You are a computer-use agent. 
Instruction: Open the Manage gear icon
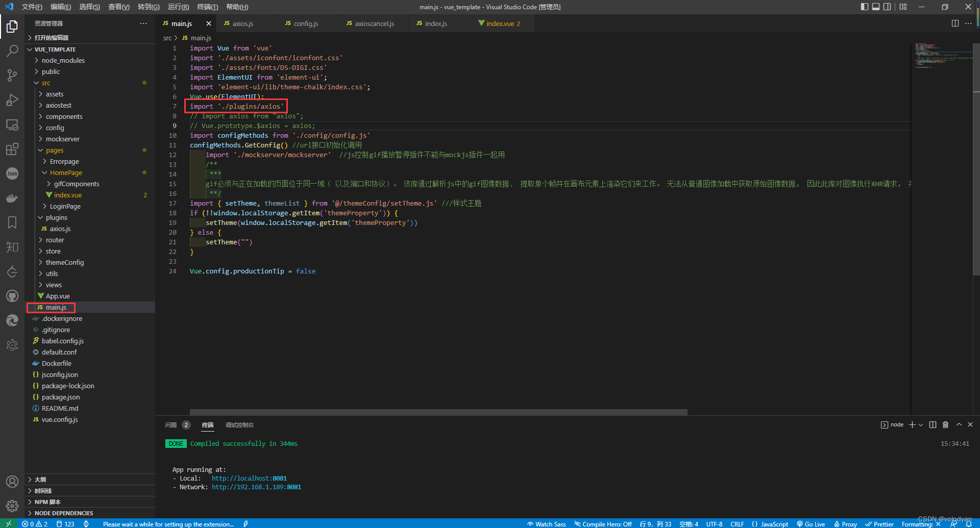click(12, 506)
